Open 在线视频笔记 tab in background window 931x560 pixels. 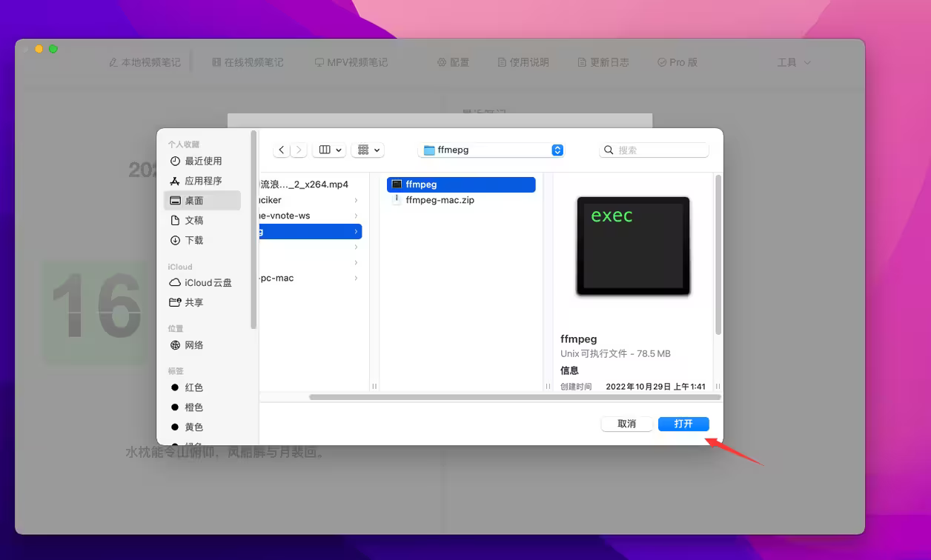tap(248, 62)
